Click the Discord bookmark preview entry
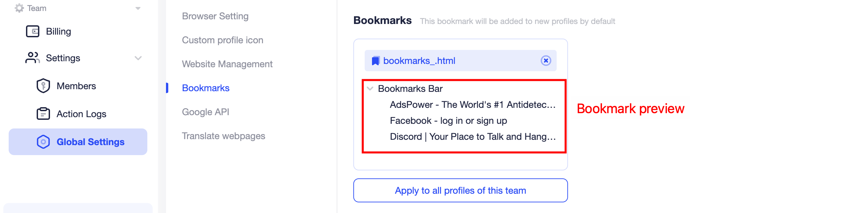 pyautogui.click(x=472, y=136)
